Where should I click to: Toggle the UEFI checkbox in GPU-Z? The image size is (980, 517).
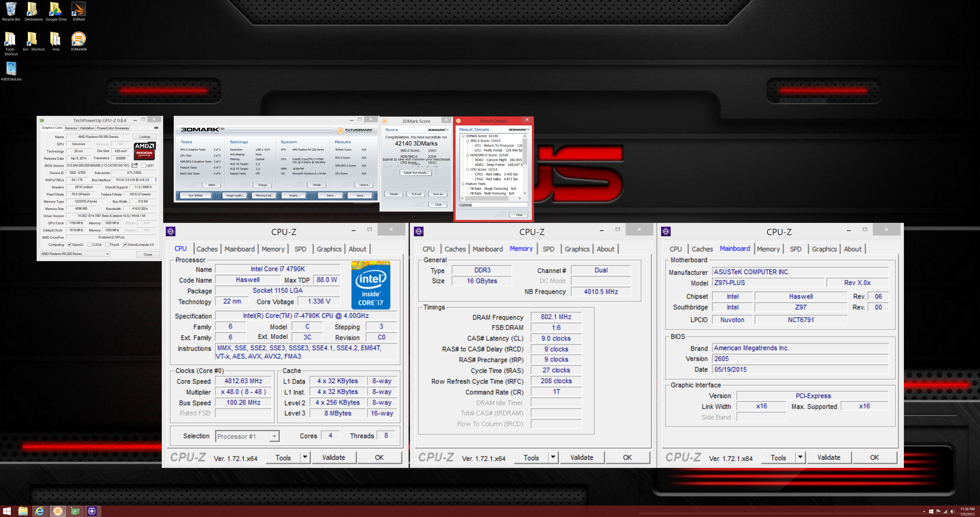click(x=144, y=166)
